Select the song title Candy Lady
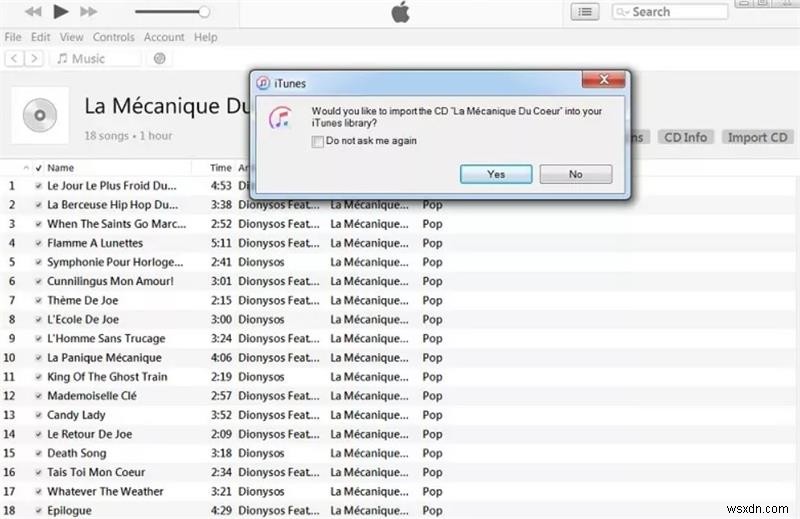The width and height of the screenshot is (800, 519). pyautogui.click(x=76, y=415)
